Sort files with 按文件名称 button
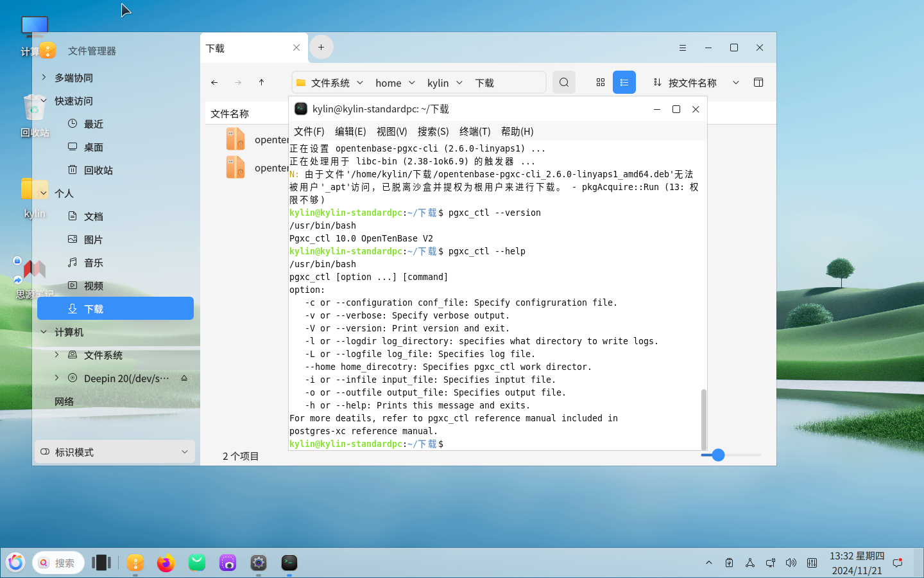The height and width of the screenshot is (578, 924). point(685,83)
